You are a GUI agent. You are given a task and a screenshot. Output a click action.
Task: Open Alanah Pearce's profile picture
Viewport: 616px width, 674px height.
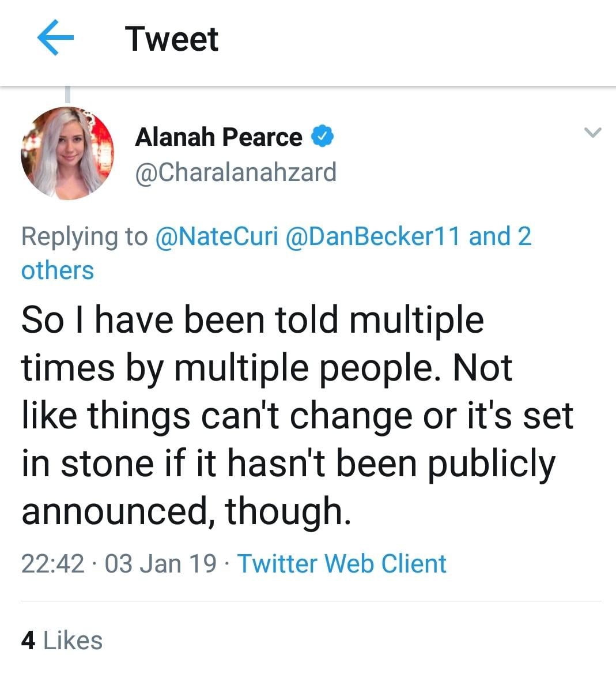[x=67, y=153]
